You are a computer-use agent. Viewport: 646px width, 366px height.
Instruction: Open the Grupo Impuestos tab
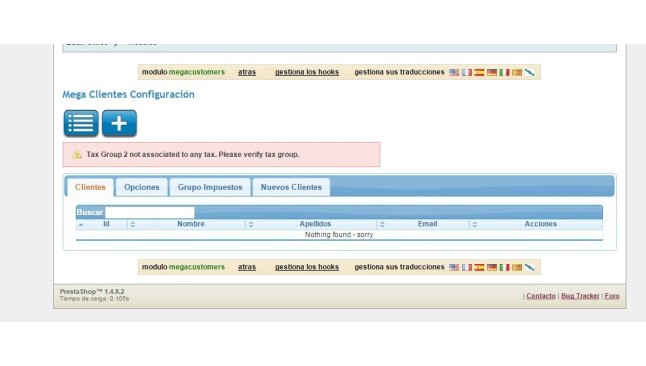coord(210,187)
